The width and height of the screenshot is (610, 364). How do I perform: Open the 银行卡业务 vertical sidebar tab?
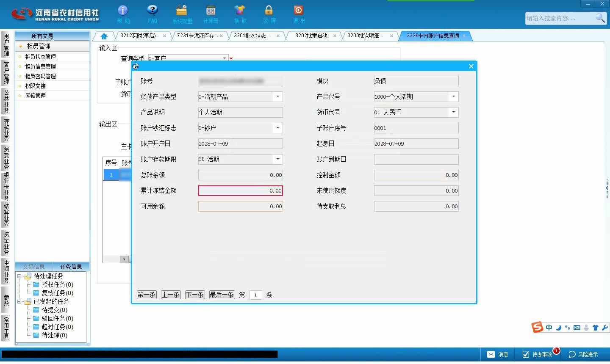[6, 186]
